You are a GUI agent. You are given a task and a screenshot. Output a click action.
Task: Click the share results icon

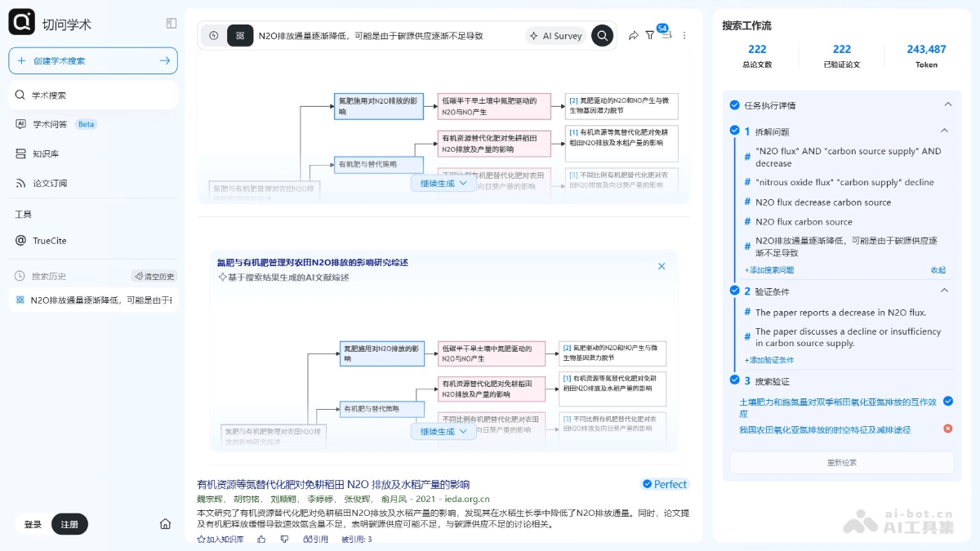click(634, 35)
